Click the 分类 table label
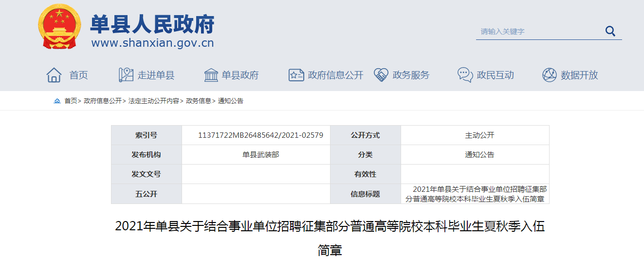 (365, 155)
